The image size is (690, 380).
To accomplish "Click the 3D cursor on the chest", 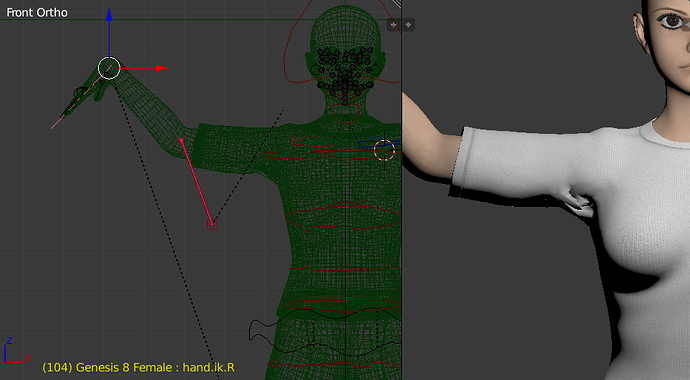I will click(x=384, y=150).
